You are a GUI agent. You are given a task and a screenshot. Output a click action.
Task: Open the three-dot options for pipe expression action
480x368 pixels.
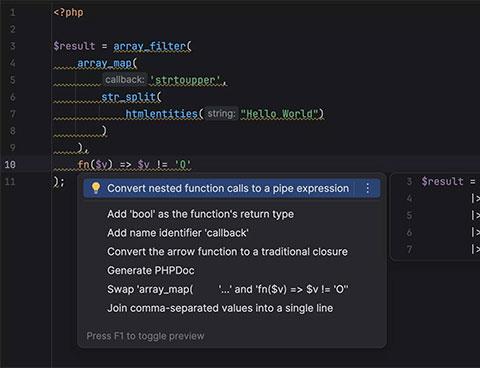367,188
